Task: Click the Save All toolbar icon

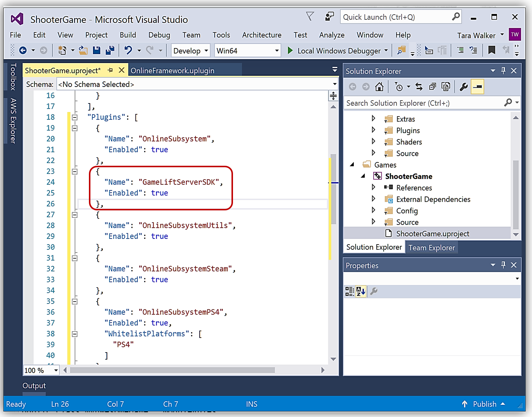Action: pyautogui.click(x=110, y=50)
